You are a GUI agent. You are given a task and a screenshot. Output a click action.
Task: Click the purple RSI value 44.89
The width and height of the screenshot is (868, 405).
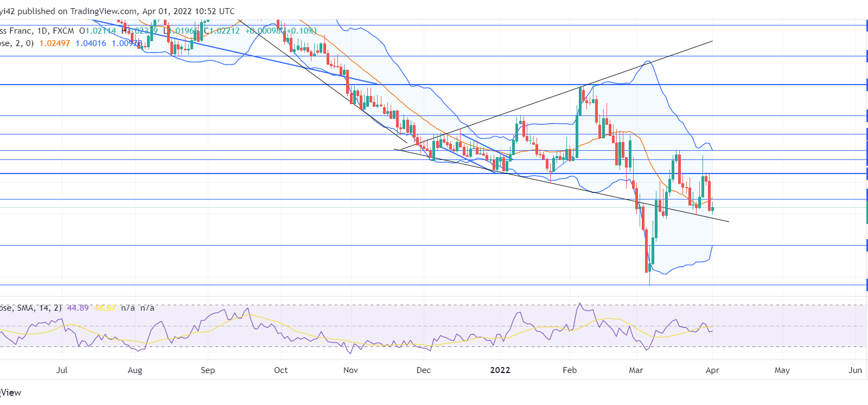click(78, 308)
